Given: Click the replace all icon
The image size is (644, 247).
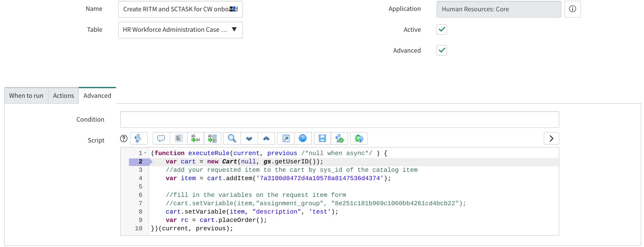Looking at the screenshot, I should click(x=212, y=138).
